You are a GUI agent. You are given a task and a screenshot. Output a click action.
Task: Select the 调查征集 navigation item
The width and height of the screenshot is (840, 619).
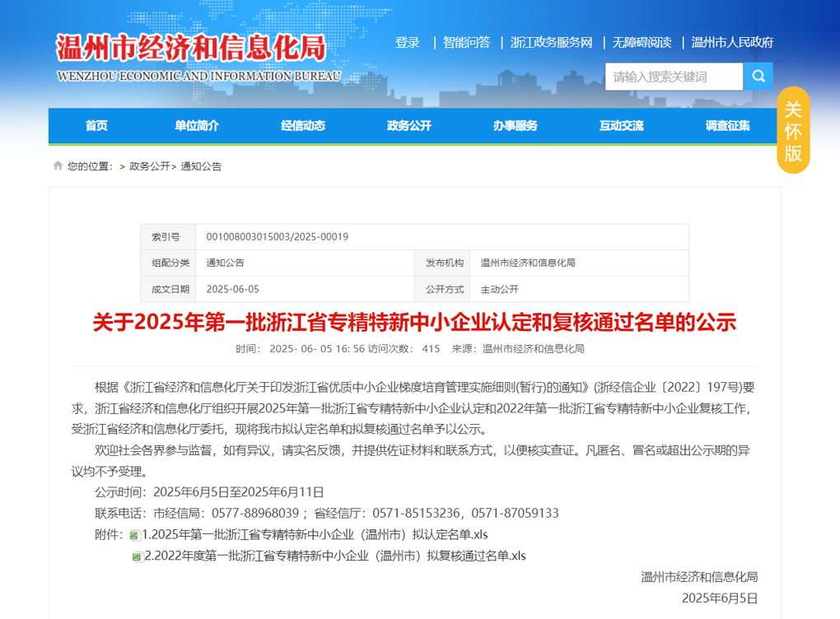point(728,126)
